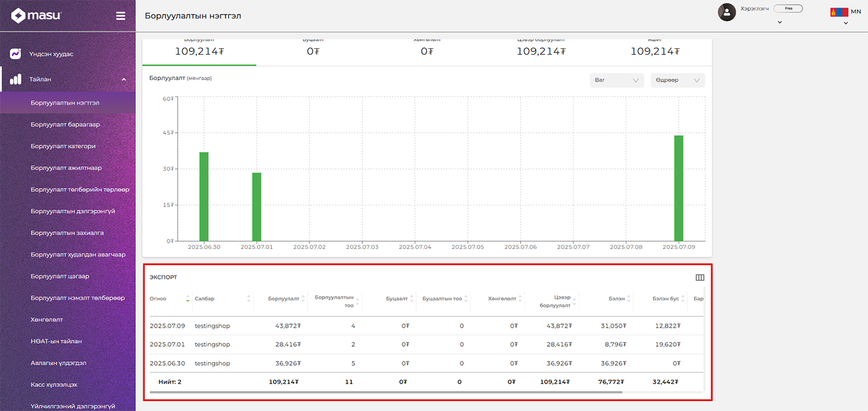Click the ЭКСПОРТ button
Image resolution: width=868 pixels, height=411 pixels.
point(163,278)
